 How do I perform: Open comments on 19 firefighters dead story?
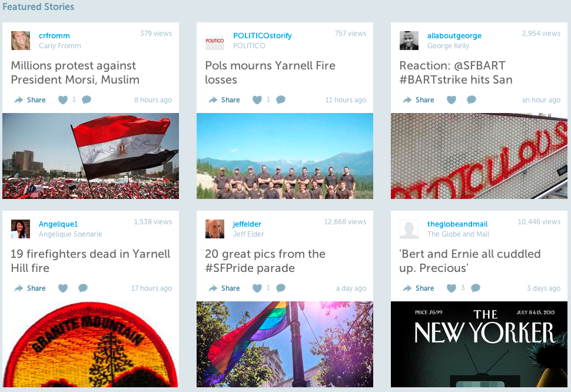[x=83, y=288]
